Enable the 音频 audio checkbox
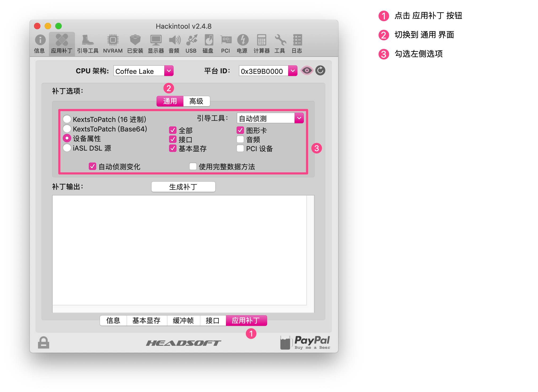538x392 pixels. coord(240,139)
